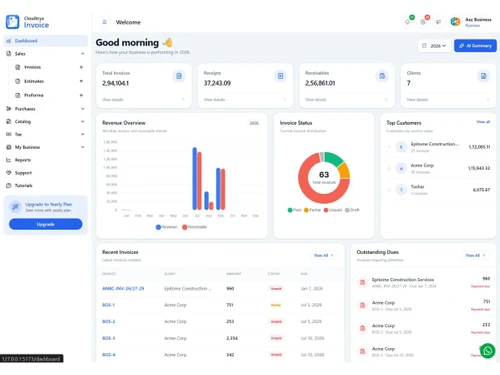The image size is (500, 375).
Task: Click View All in Recent Invoices
Action: coord(323,255)
